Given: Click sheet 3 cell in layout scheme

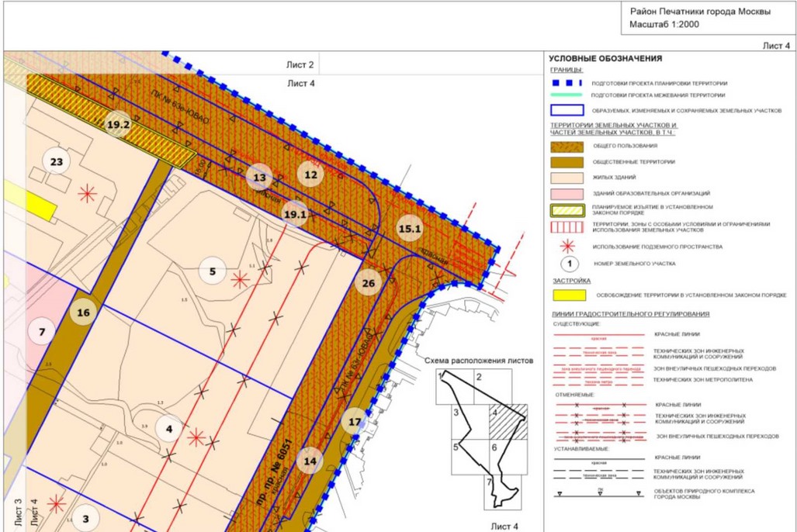Looking at the screenshot, I should [x=470, y=422].
